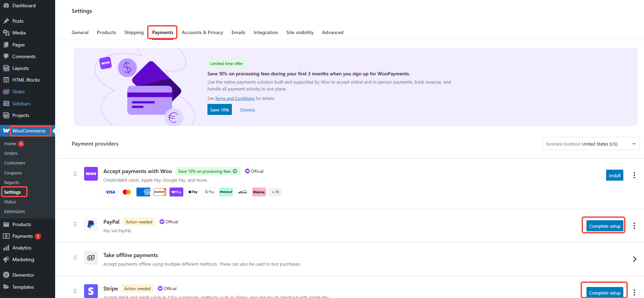Screen dimensions: 644x298
Task: Click drag handle for Stripe row
Action: coord(75,291)
